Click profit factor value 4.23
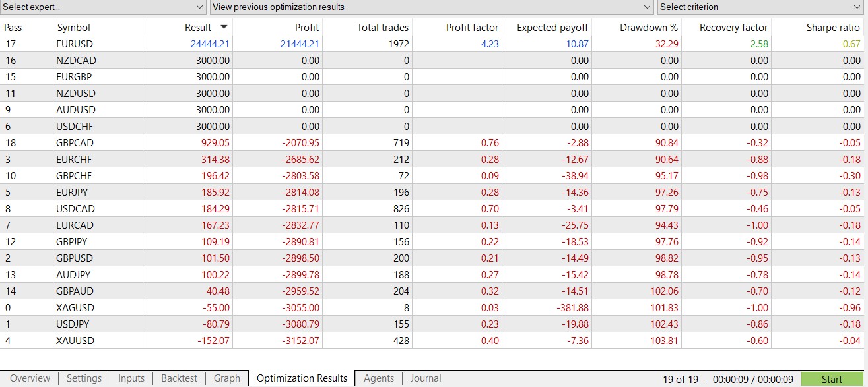The width and height of the screenshot is (868, 387). (x=490, y=44)
